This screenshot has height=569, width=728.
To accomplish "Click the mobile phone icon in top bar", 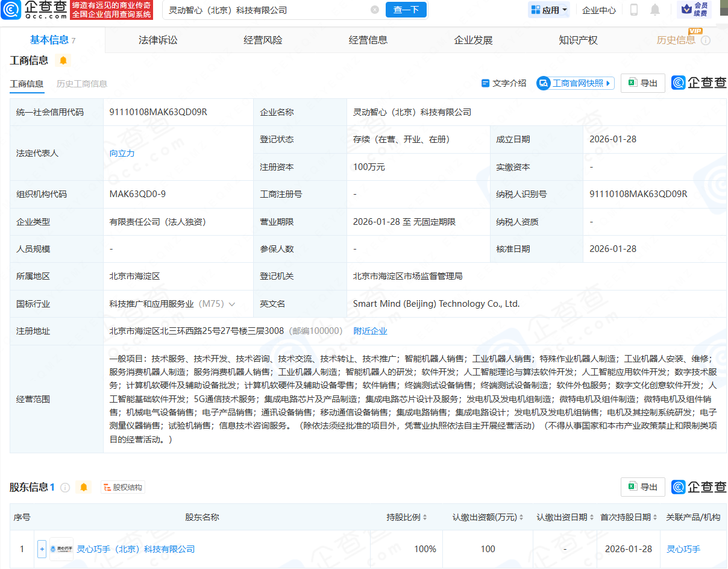I will [x=635, y=10].
